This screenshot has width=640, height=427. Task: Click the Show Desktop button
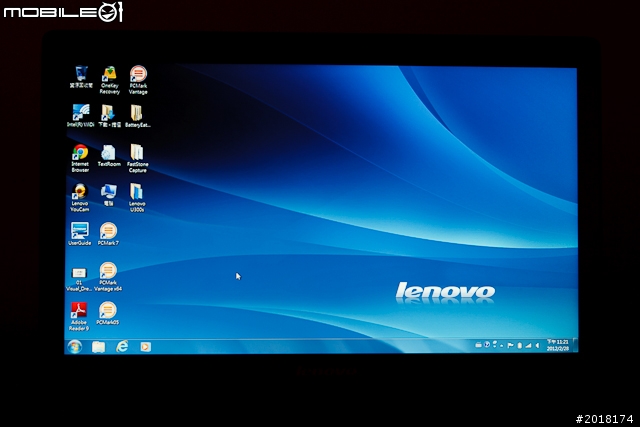(575, 345)
